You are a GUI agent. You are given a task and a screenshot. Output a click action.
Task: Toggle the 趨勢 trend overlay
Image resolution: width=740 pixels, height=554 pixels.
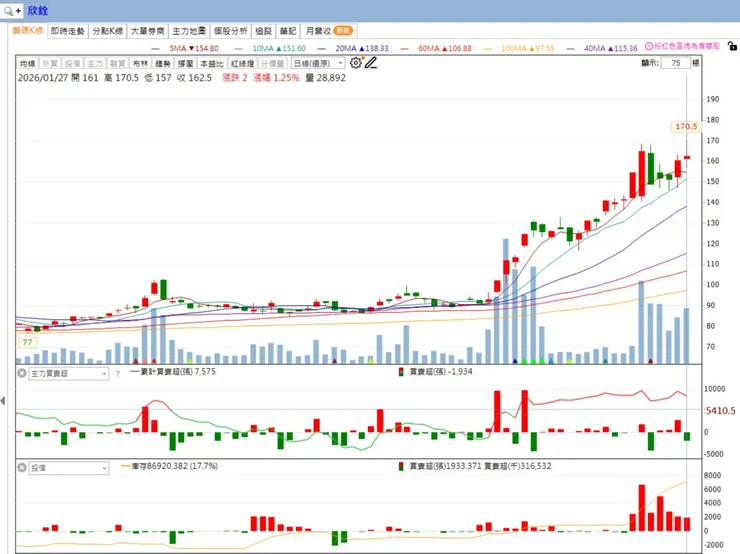tap(163, 63)
